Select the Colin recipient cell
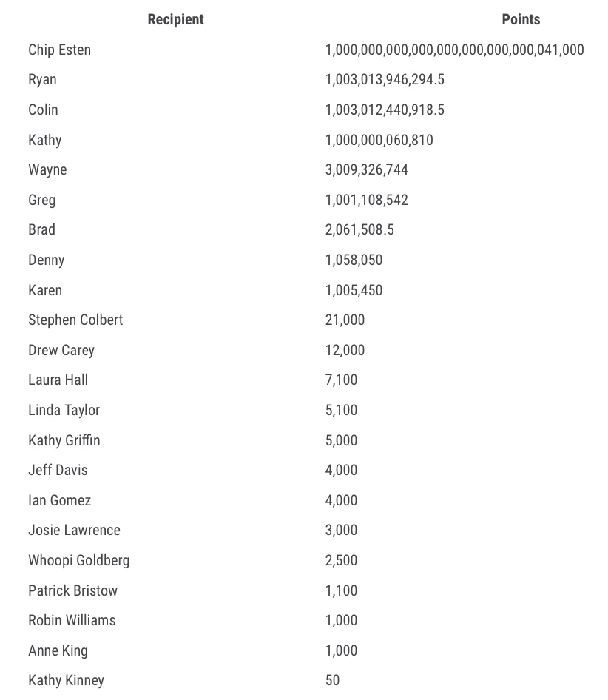Viewport: 608px width, 700px height. 43,110
